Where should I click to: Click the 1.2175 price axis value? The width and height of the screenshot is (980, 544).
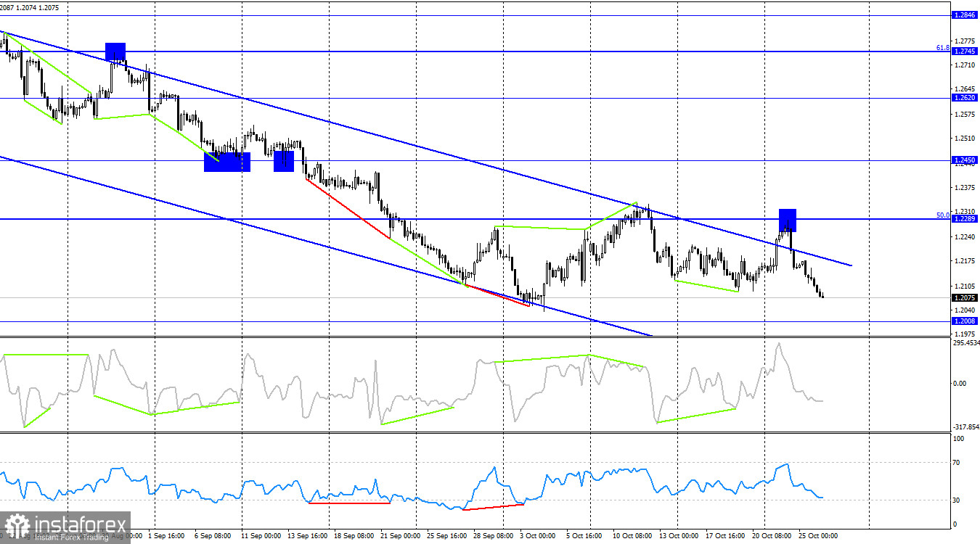click(x=965, y=260)
